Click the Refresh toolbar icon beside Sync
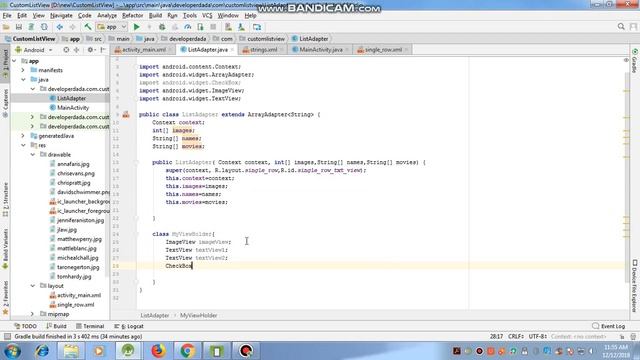The height and width of the screenshot is (360, 640). click(x=44, y=27)
